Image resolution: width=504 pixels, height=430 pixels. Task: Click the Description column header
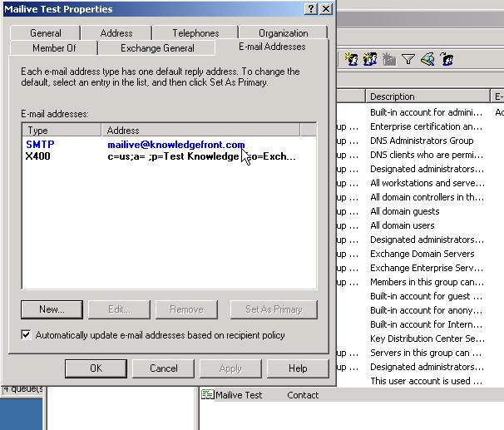click(x=427, y=96)
